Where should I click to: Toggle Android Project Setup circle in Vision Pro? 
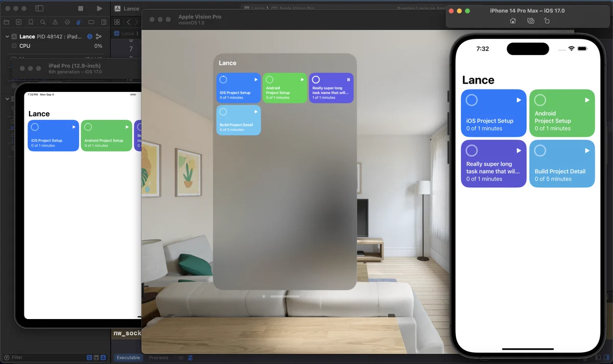click(x=270, y=80)
